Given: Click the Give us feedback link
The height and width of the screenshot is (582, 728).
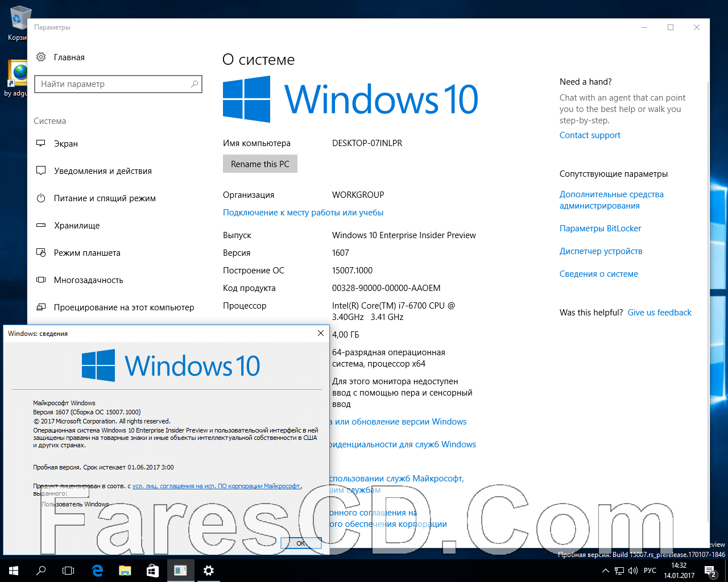Looking at the screenshot, I should (660, 313).
